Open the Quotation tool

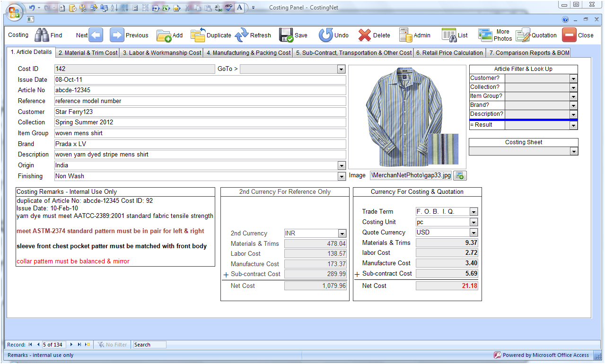click(523, 35)
